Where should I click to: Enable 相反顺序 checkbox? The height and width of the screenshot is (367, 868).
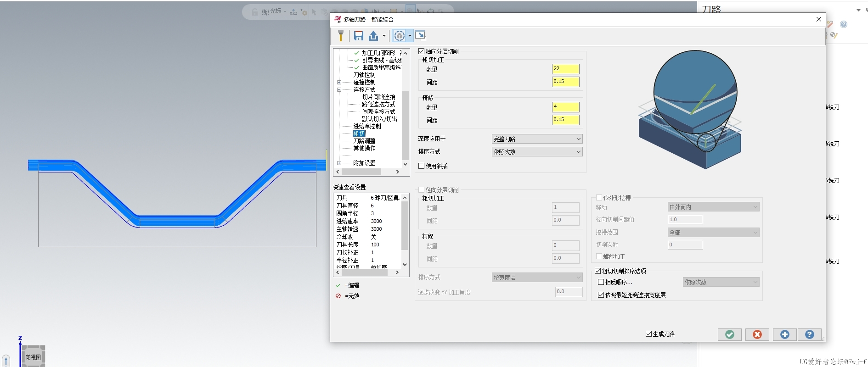pyautogui.click(x=601, y=282)
